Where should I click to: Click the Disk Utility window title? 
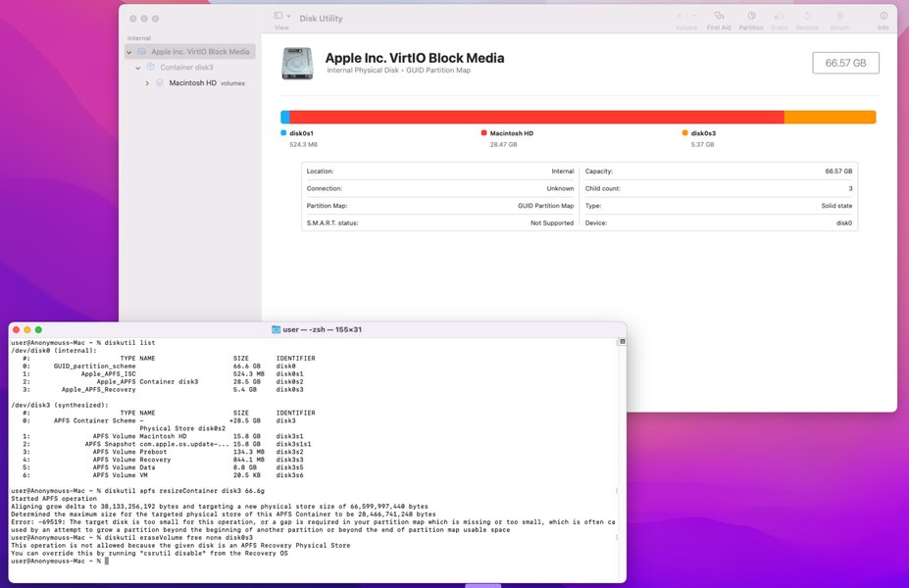[x=322, y=19]
